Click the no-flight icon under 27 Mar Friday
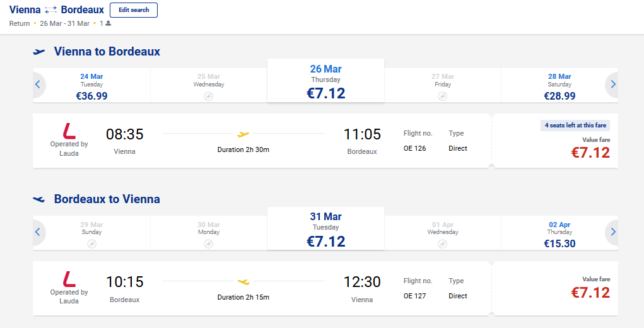 coord(442,97)
